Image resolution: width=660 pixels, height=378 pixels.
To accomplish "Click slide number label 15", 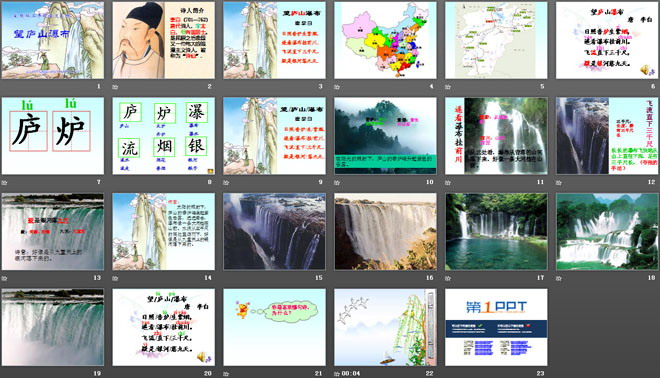I will pos(319,277).
